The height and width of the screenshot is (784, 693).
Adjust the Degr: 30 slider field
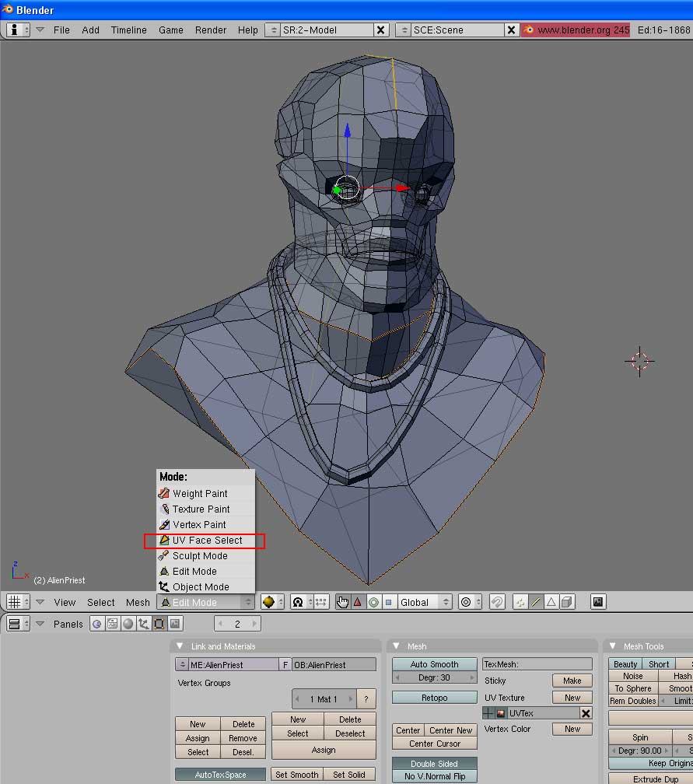tap(434, 677)
